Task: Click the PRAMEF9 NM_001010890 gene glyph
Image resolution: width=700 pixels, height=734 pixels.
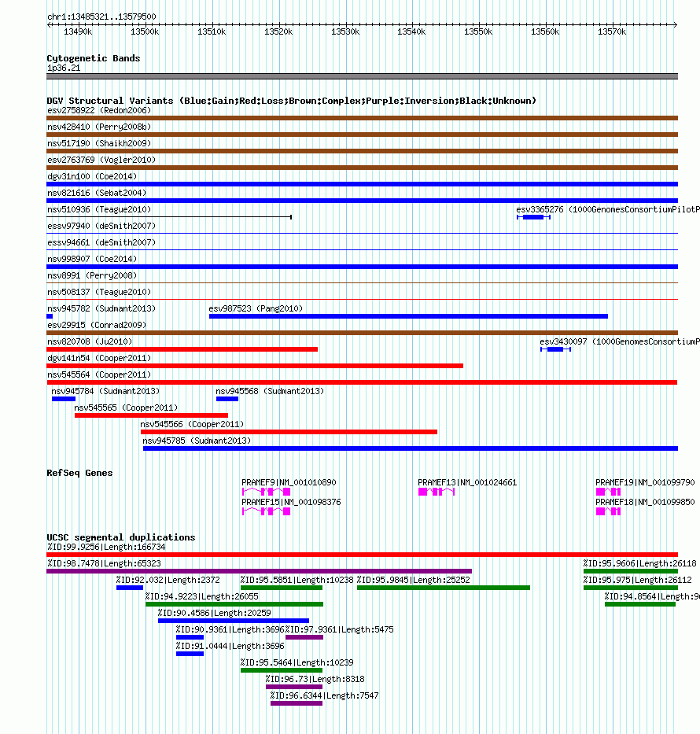Action: 267,492
